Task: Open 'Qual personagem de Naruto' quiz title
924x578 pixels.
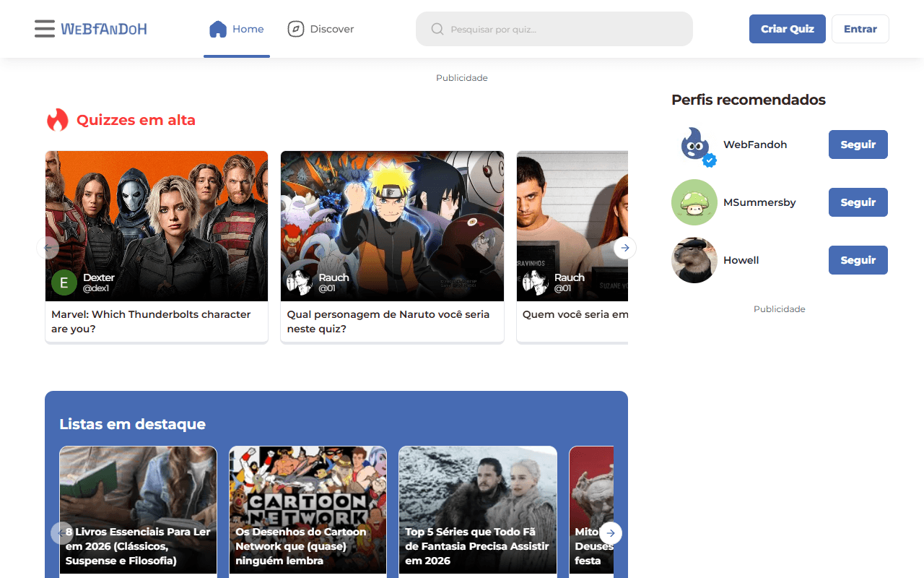Action: coord(388,322)
